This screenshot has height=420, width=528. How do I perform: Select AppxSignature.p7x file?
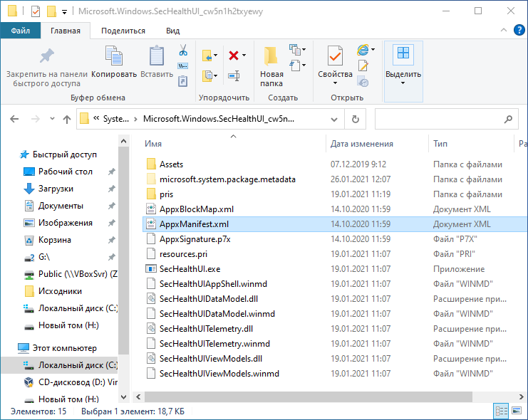195,239
